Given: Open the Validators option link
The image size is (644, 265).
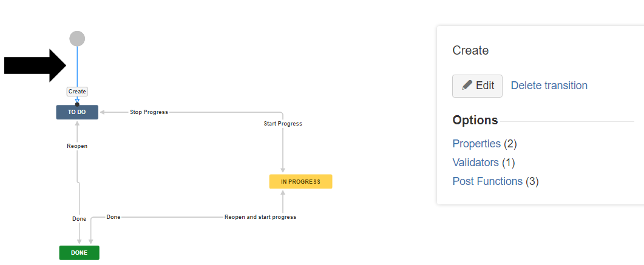Looking at the screenshot, I should click(x=475, y=163).
